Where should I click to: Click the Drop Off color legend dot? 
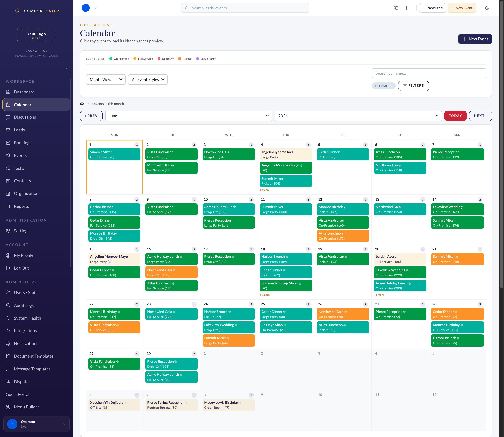click(159, 59)
